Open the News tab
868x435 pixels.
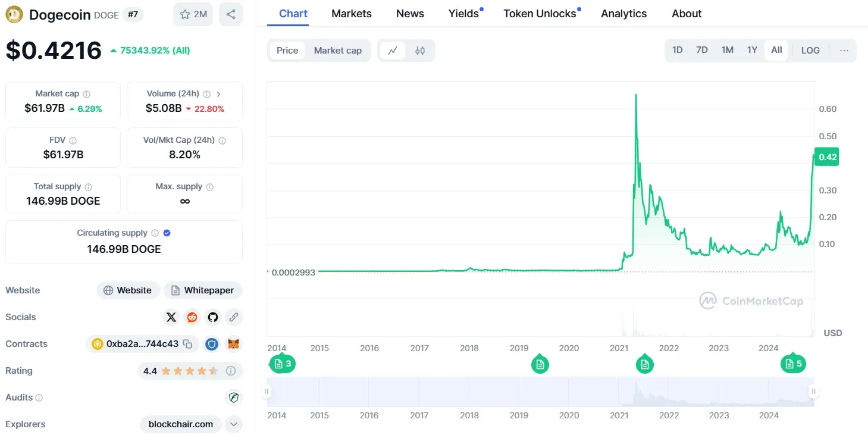pyautogui.click(x=410, y=13)
